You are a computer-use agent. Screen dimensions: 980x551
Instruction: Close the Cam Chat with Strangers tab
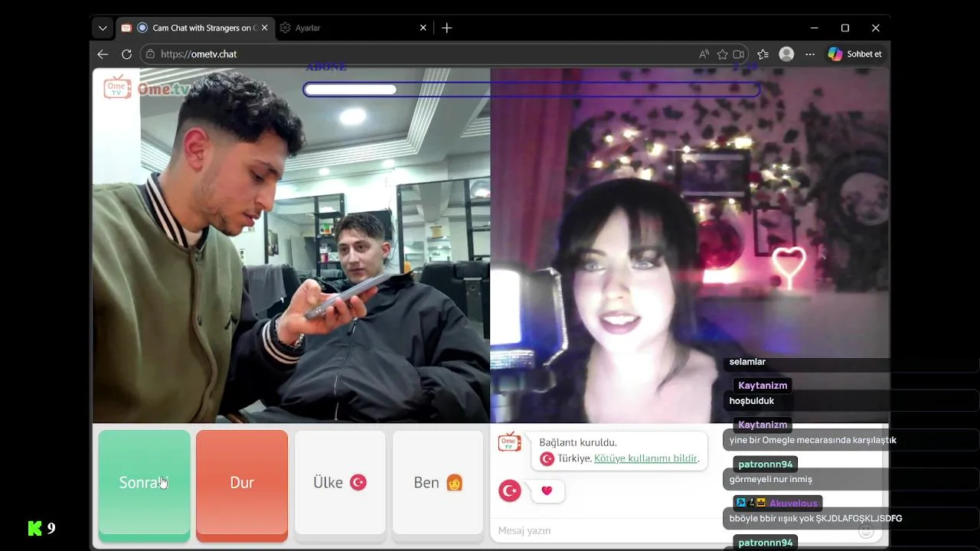265,28
